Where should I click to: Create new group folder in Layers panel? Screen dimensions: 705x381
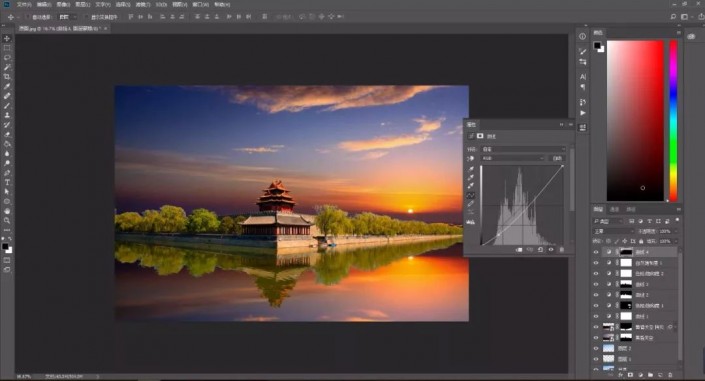pyautogui.click(x=650, y=375)
